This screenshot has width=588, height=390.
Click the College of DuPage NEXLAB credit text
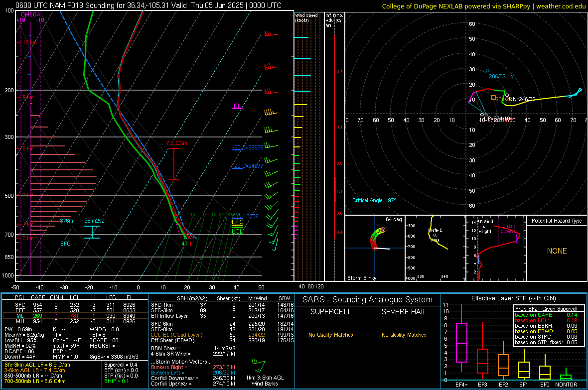pos(483,6)
